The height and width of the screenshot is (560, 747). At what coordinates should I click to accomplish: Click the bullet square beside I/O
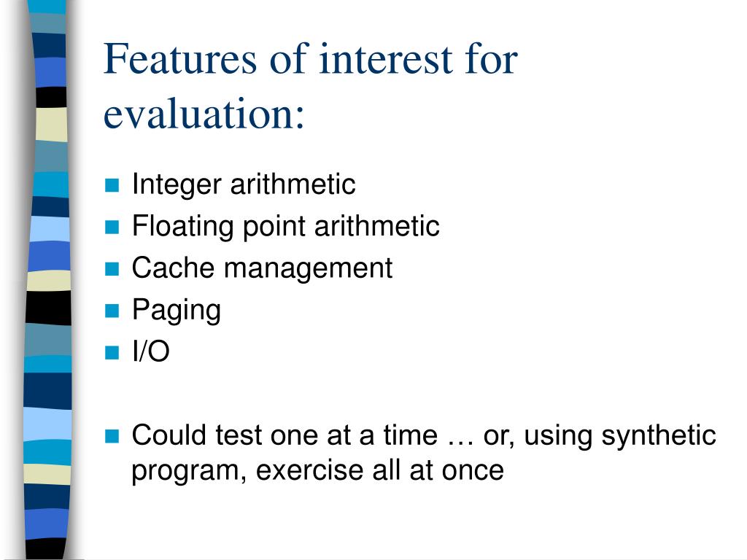(x=112, y=352)
